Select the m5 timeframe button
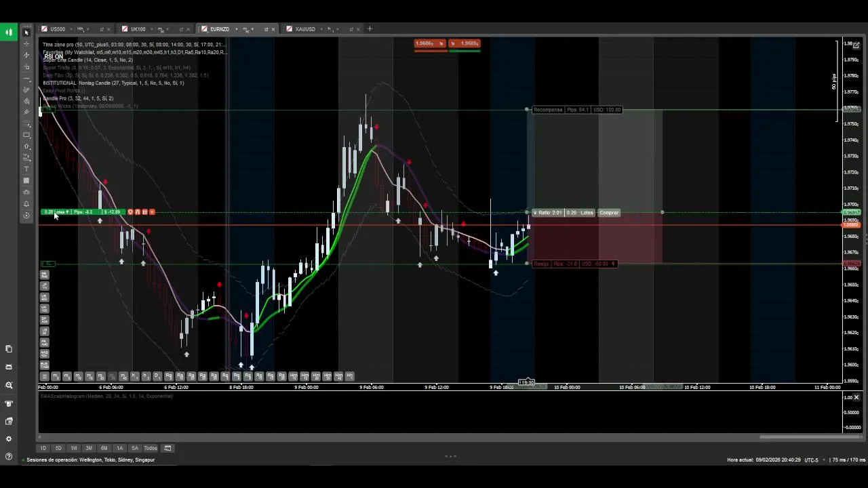This screenshot has height=488, width=868. tap(56, 376)
